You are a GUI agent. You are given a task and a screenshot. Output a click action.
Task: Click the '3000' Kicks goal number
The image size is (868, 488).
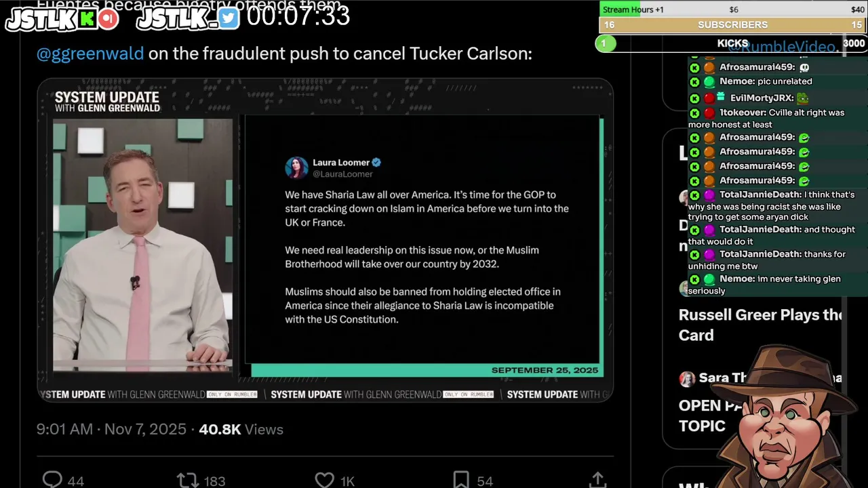854,43
